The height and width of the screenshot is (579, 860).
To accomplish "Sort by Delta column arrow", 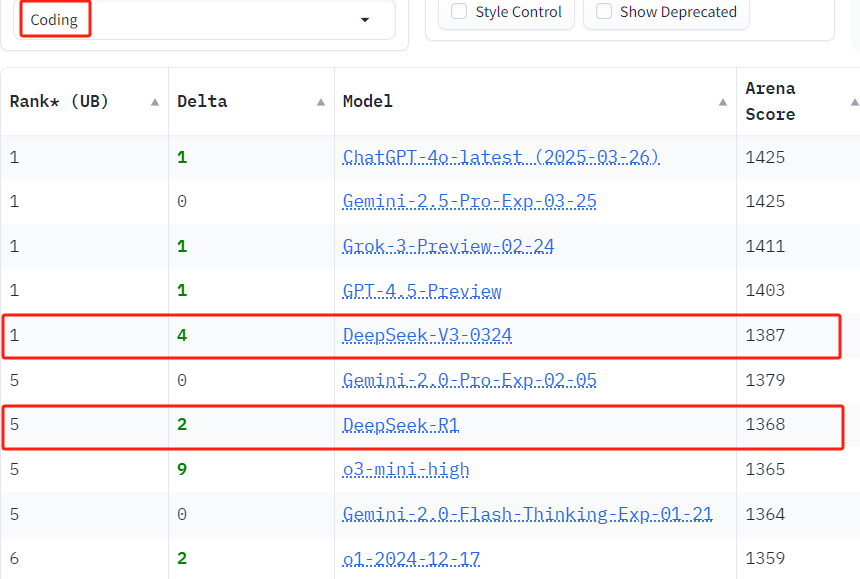I will [321, 102].
